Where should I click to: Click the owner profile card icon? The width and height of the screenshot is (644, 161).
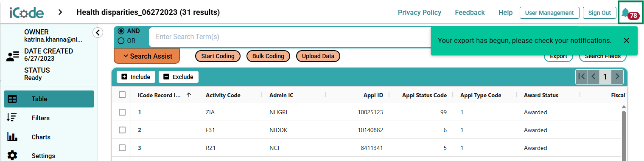(x=13, y=56)
